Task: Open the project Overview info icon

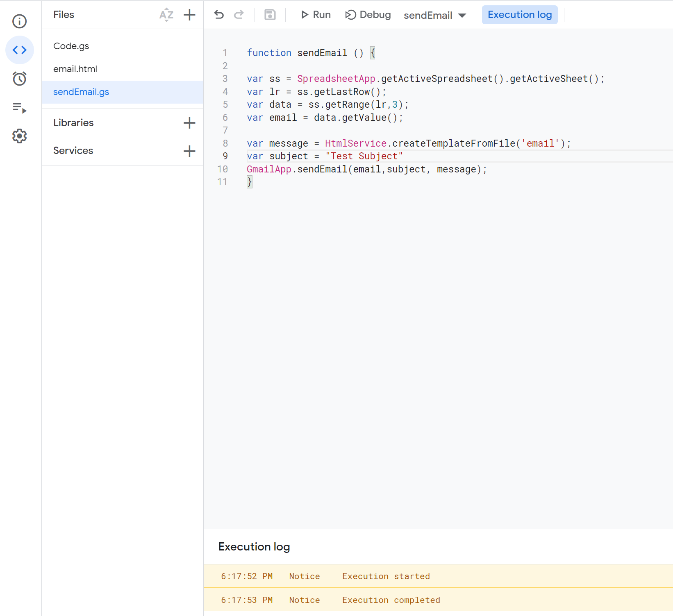Action: pos(19,21)
